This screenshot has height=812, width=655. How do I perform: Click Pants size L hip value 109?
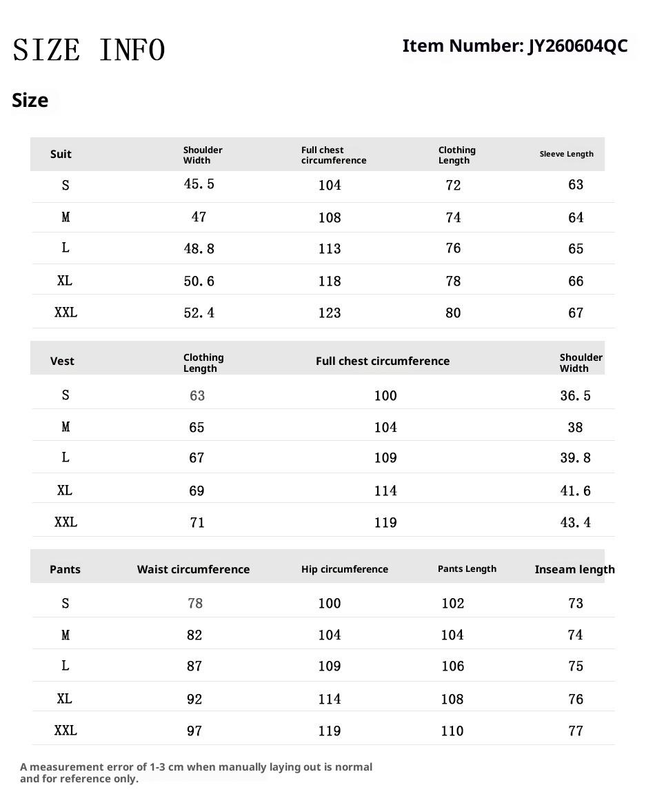coord(330,666)
